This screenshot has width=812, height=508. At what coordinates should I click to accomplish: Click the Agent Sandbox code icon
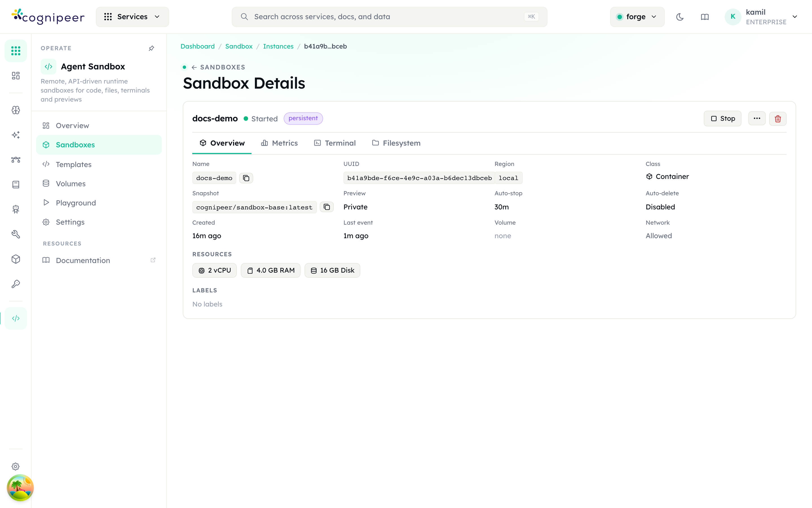click(48, 67)
